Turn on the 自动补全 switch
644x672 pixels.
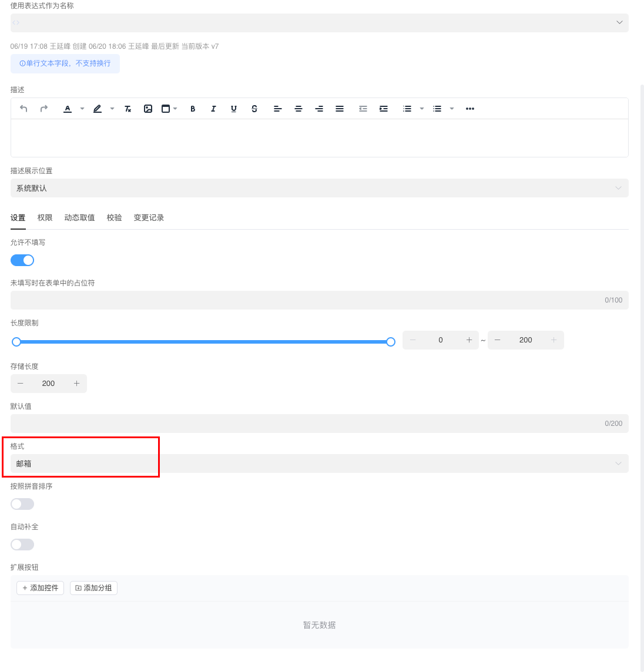[x=22, y=545]
